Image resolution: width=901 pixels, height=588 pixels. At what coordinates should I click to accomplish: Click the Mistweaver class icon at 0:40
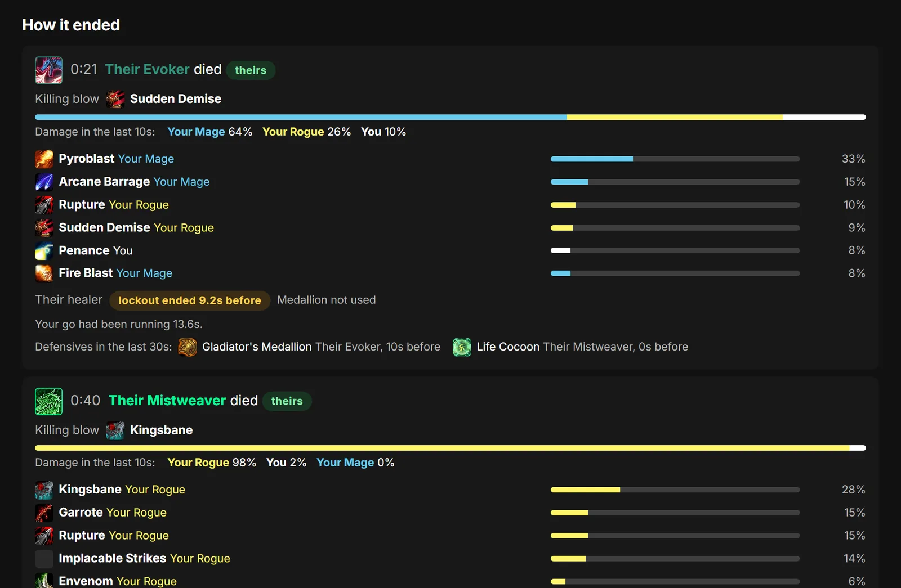pos(49,401)
